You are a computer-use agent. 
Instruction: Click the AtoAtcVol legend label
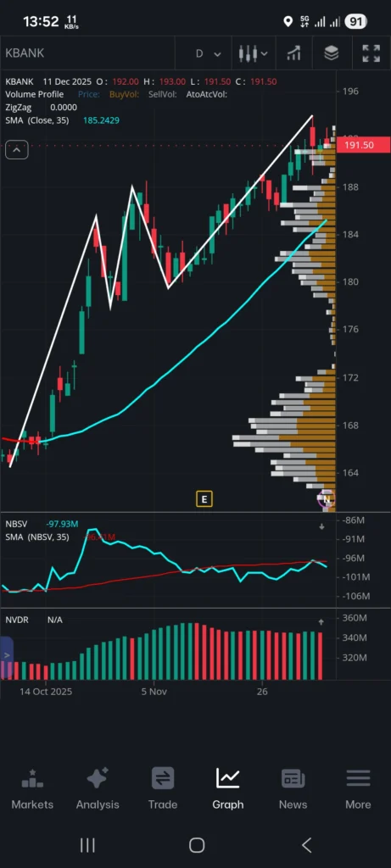(x=207, y=94)
